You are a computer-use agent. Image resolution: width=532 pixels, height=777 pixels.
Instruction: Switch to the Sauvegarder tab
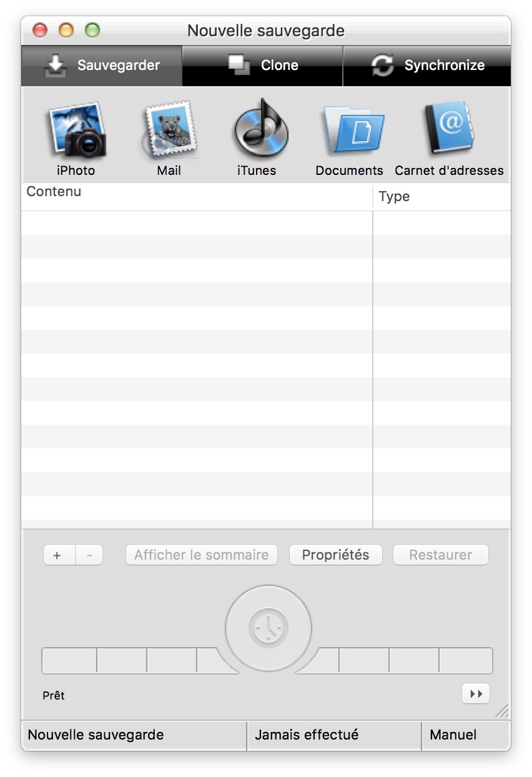pos(102,66)
